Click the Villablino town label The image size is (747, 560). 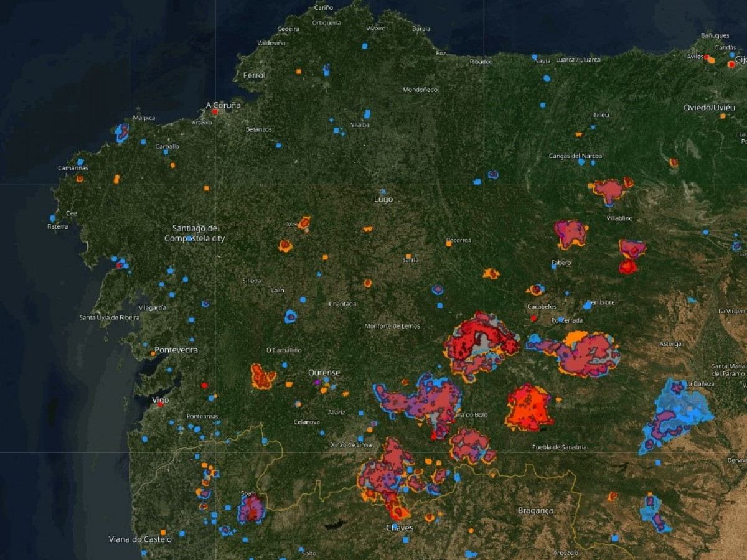tap(620, 218)
